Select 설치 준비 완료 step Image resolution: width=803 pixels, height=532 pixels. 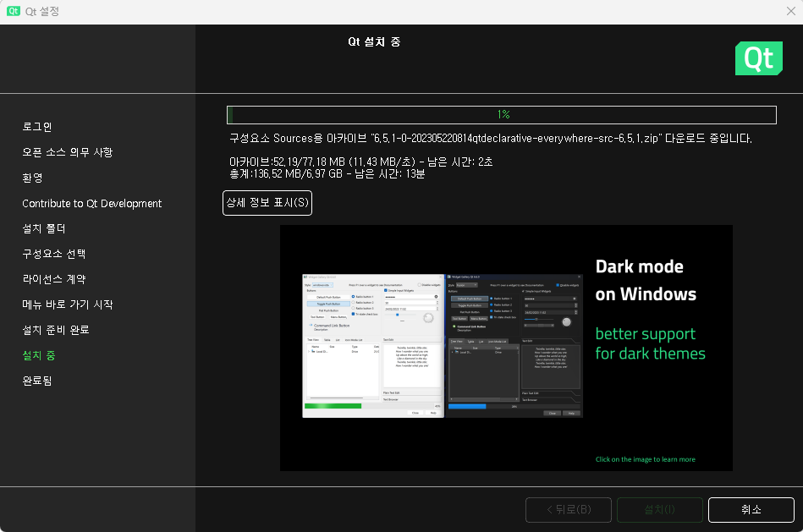(55, 330)
